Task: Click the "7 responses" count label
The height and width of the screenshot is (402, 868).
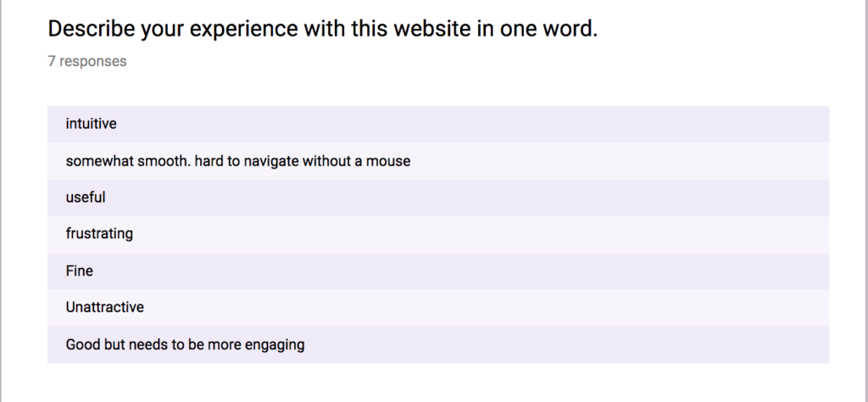Action: tap(87, 61)
